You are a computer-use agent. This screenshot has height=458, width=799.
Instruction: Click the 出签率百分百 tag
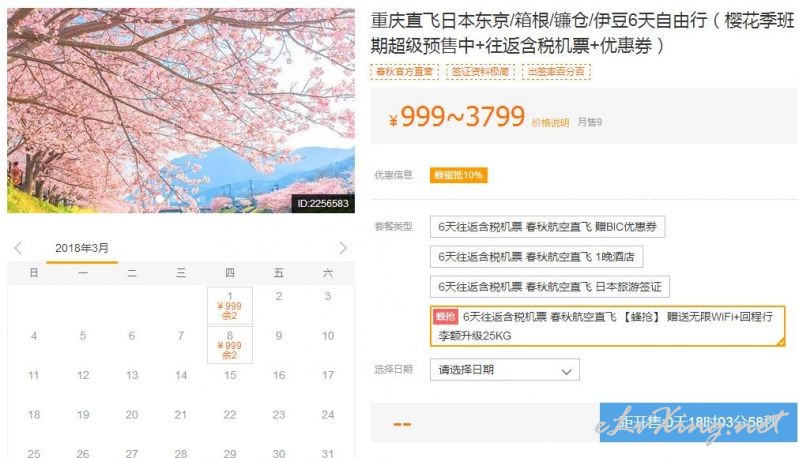tap(556, 71)
